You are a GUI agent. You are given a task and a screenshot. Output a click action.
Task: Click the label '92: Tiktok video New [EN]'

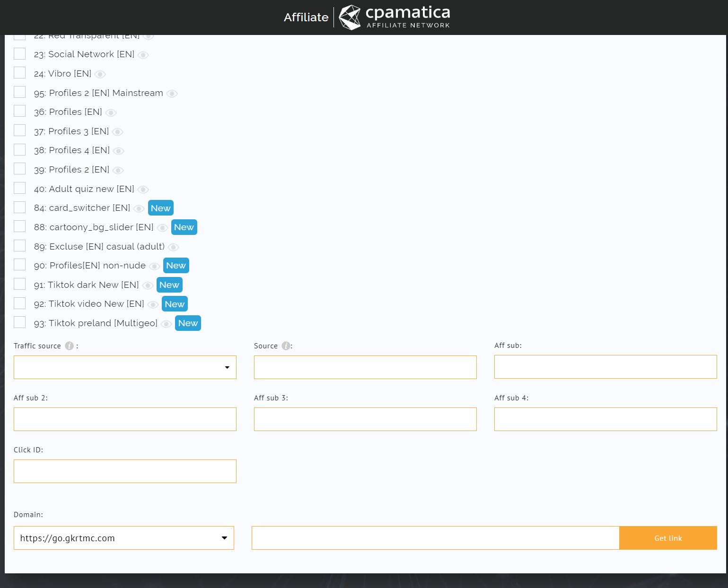(89, 304)
